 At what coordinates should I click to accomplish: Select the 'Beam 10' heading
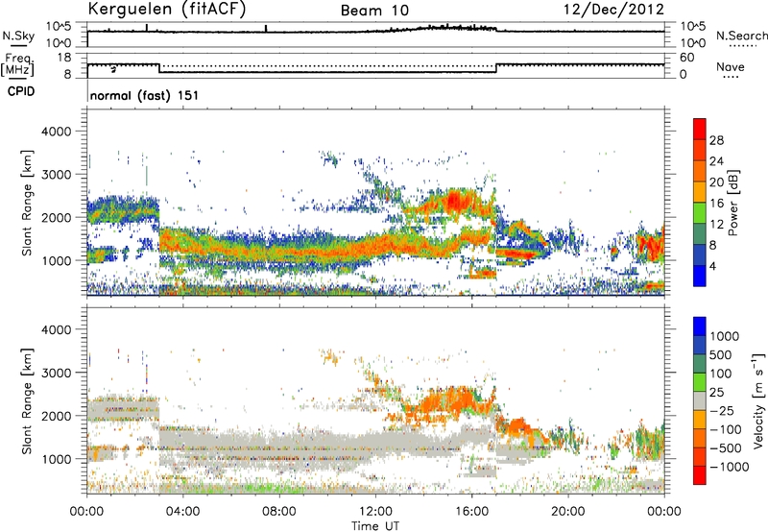point(374,11)
